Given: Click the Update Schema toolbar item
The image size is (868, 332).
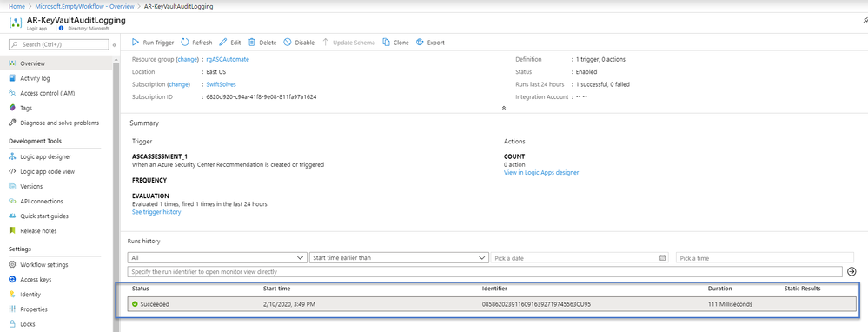Looking at the screenshot, I should (348, 43).
